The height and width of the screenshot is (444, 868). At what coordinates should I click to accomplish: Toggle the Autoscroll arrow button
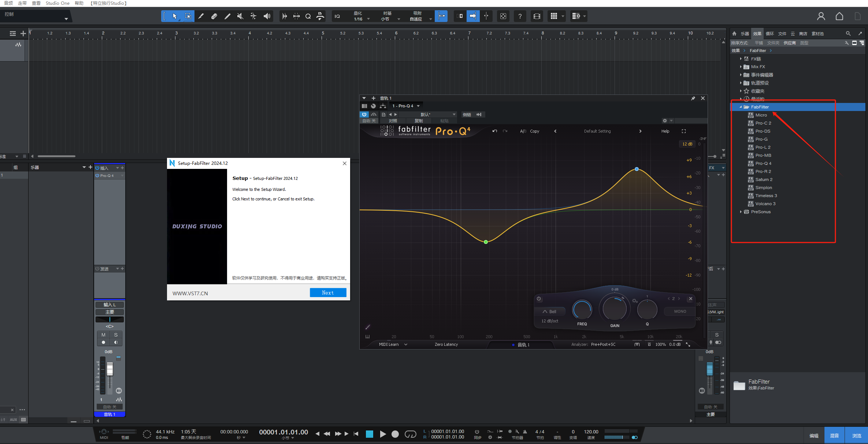(x=473, y=16)
